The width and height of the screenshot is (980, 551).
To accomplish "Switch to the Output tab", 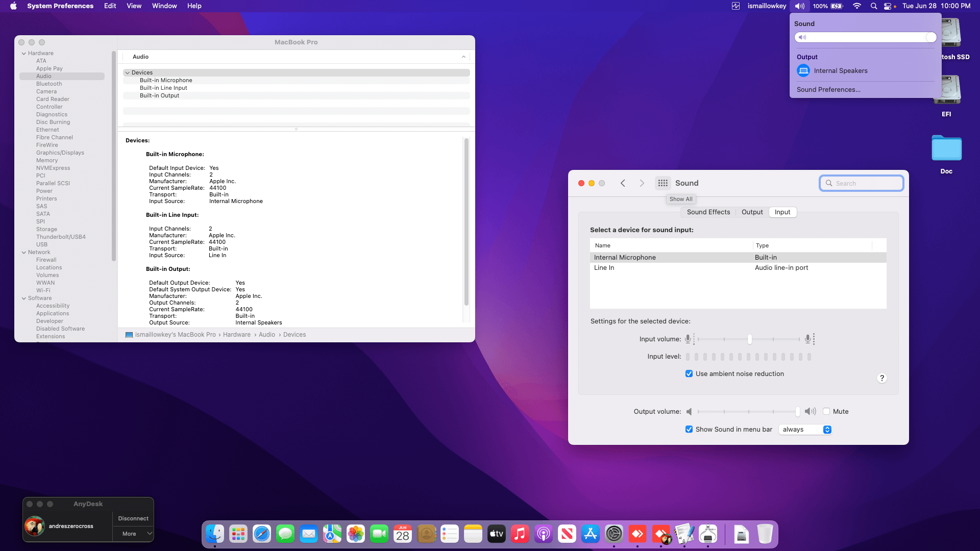I will pos(752,212).
